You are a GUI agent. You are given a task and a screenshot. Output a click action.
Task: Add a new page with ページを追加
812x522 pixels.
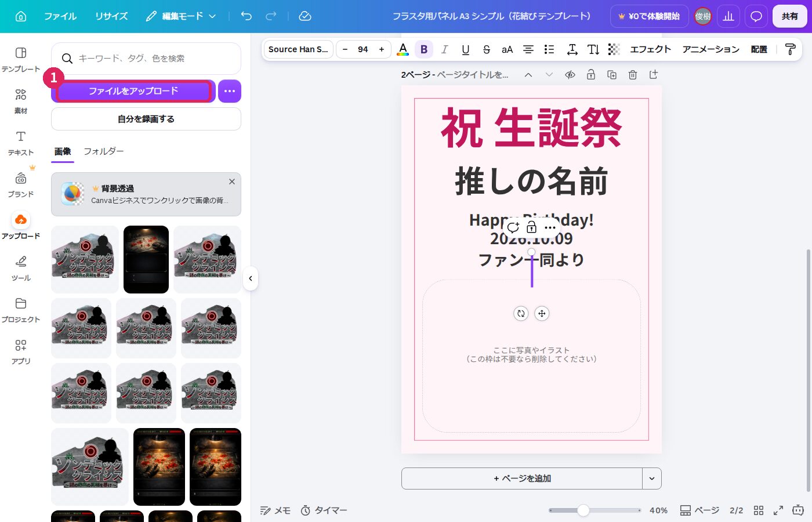pos(522,478)
